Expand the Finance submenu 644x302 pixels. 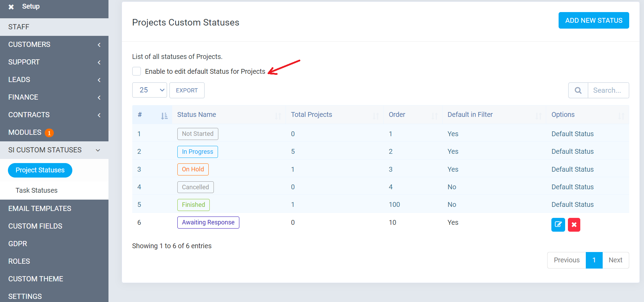tap(99, 98)
